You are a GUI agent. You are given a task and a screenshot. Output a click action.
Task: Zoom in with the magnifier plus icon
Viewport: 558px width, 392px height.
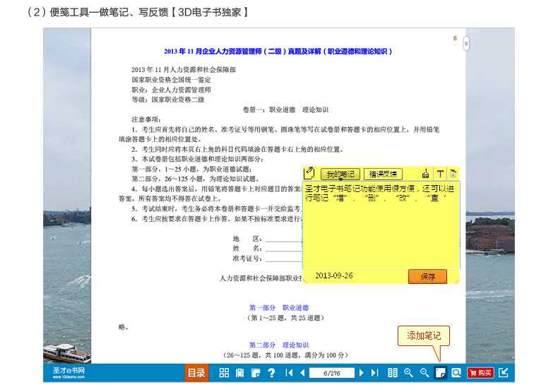(x=408, y=373)
